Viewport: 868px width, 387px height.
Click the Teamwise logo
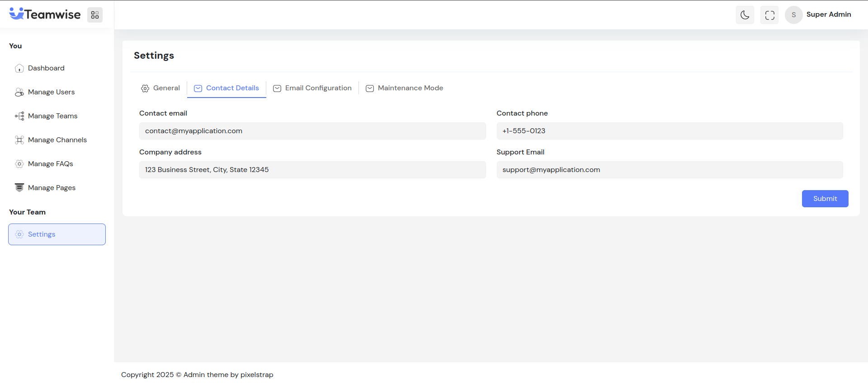(45, 14)
